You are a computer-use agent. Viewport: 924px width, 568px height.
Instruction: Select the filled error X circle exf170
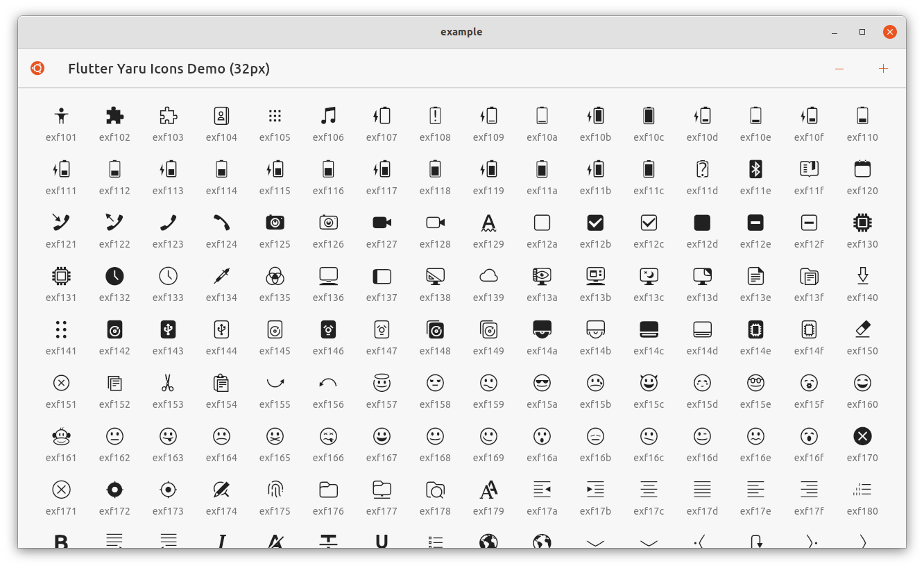[x=862, y=436]
